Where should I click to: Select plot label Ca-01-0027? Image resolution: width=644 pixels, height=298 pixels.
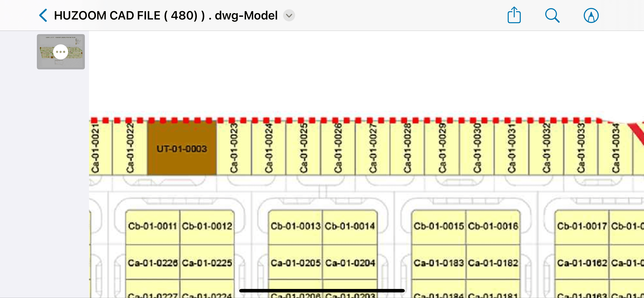tap(373, 148)
